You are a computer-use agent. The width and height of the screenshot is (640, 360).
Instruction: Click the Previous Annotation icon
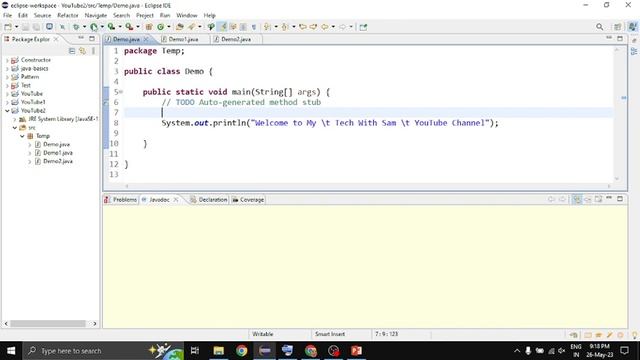point(285,27)
